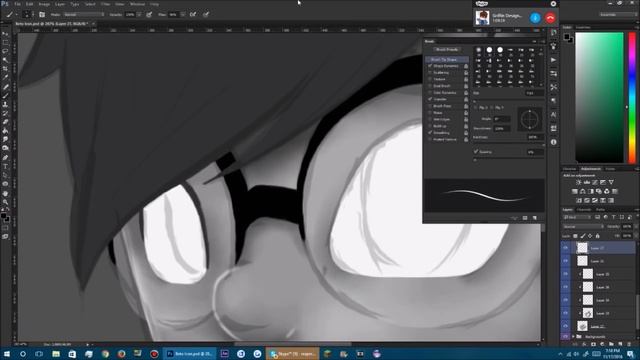Enable airbrush-style build-up in options bar
The image size is (640, 360).
point(193,14)
